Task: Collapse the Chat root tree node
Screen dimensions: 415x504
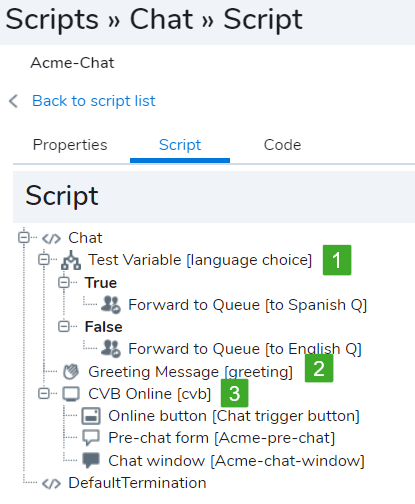Action: 24,238
